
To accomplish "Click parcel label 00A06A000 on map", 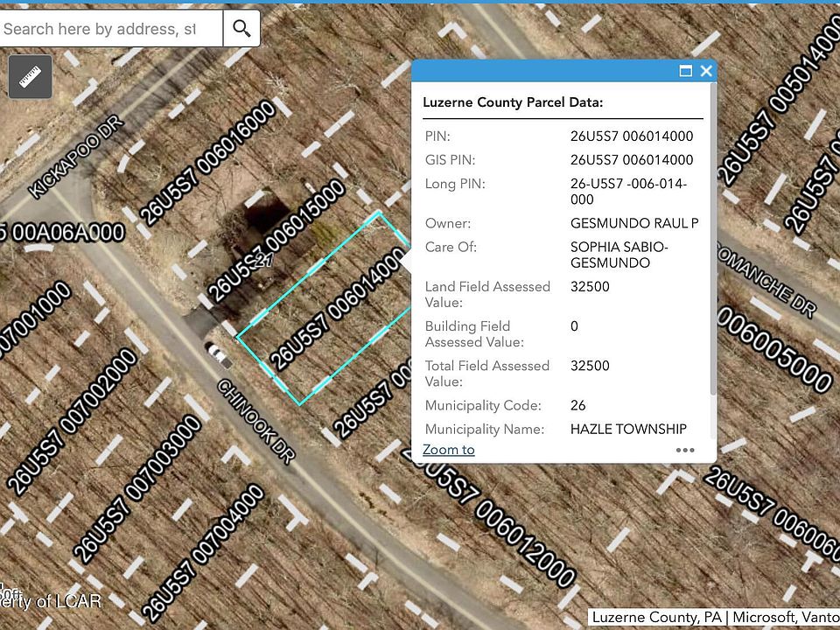I will tap(68, 233).
